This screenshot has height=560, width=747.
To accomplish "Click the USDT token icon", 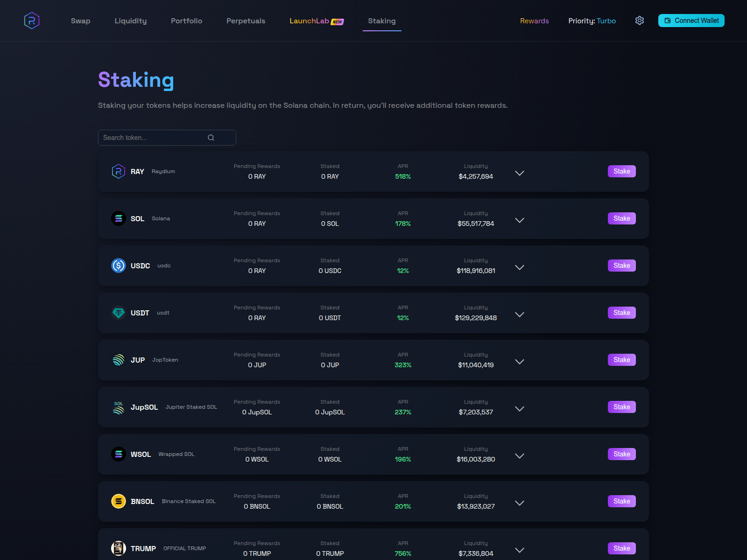I will coord(119,313).
